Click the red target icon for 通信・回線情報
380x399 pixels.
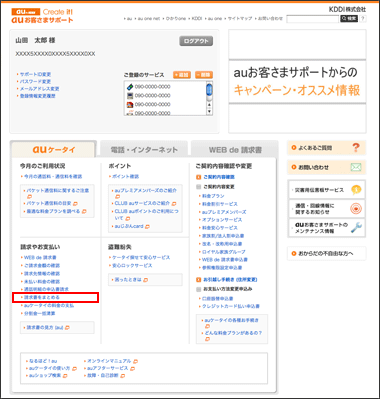(x=356, y=209)
